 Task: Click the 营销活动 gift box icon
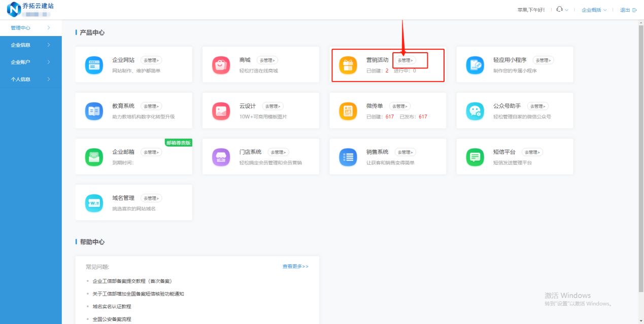click(x=348, y=64)
